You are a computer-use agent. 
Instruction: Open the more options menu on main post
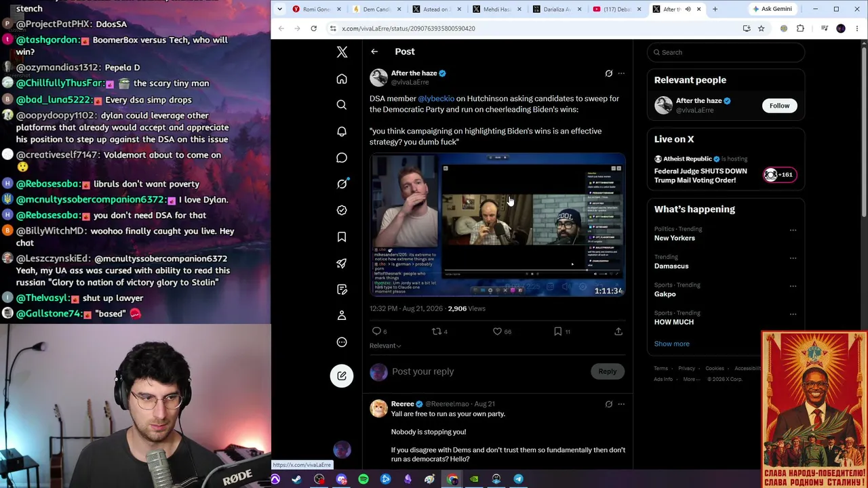[621, 73]
